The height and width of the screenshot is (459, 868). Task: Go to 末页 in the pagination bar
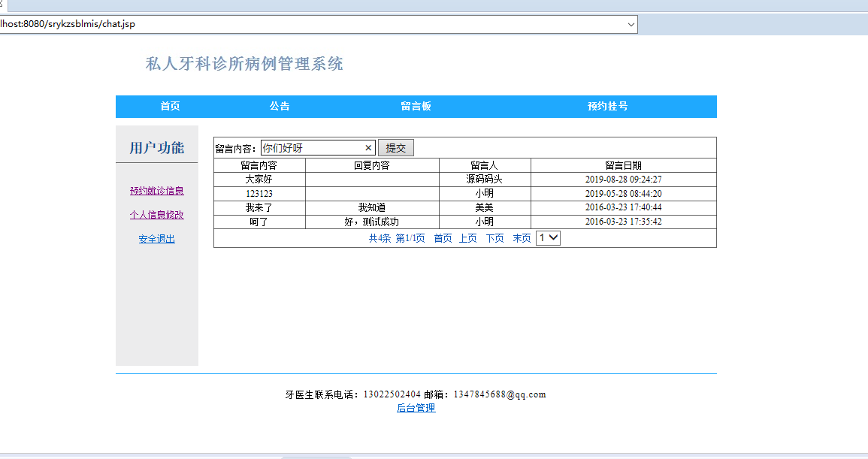pos(520,237)
